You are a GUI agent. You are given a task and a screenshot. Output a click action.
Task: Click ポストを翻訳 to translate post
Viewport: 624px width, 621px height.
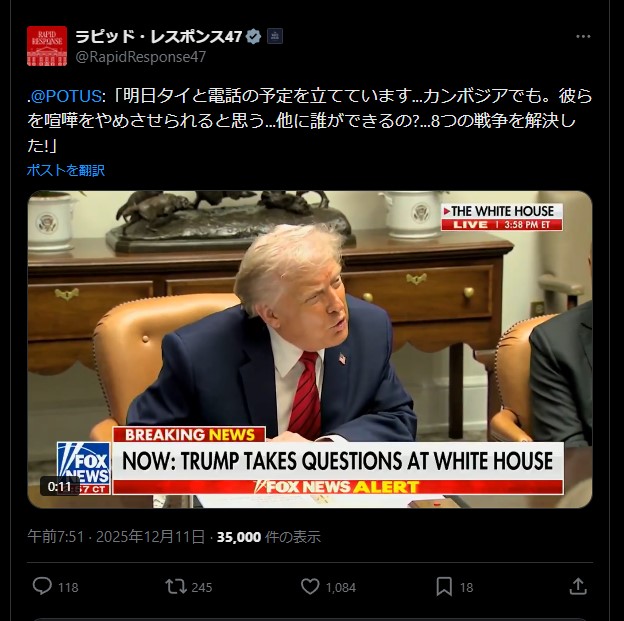(66, 170)
